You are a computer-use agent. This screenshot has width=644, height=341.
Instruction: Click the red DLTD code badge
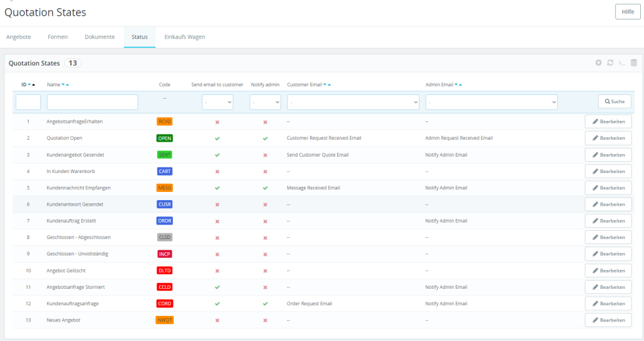165,271
